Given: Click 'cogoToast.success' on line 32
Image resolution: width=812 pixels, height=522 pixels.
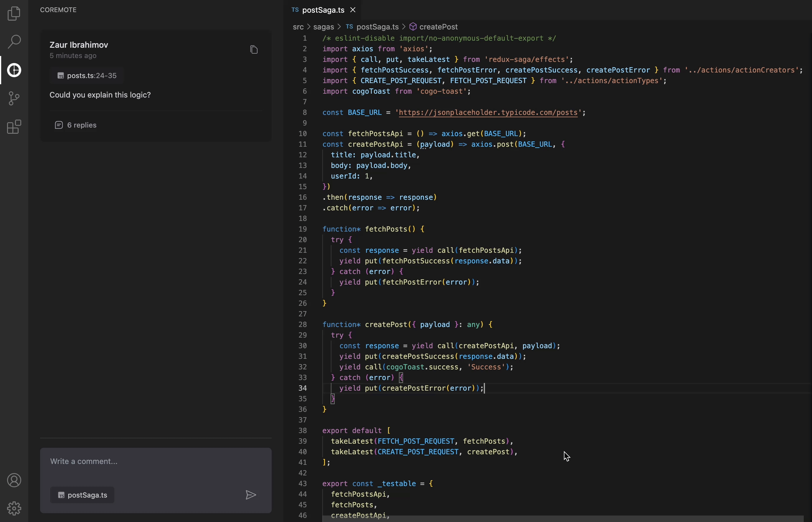Looking at the screenshot, I should [x=422, y=367].
